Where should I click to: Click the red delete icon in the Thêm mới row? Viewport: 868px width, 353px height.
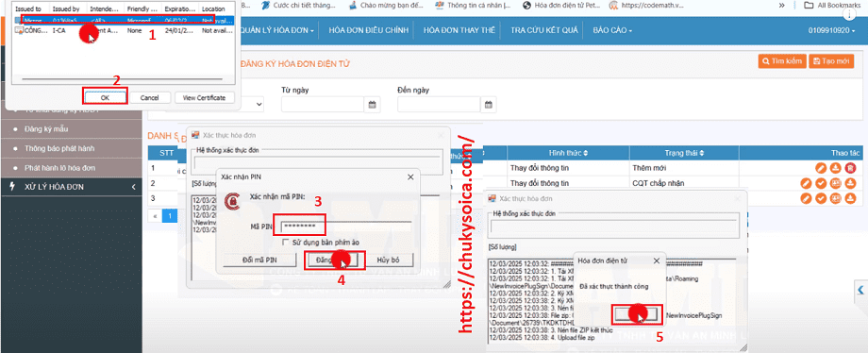pyautogui.click(x=850, y=168)
